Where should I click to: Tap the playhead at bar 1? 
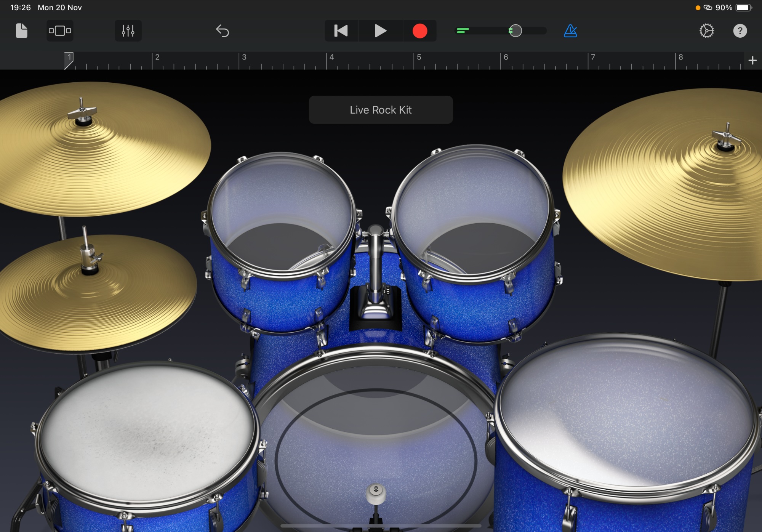pos(69,61)
